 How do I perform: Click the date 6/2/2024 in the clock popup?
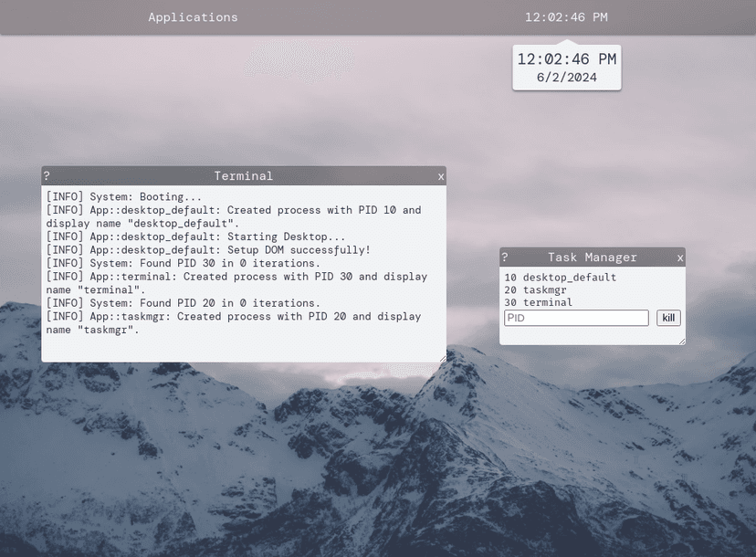tap(566, 78)
